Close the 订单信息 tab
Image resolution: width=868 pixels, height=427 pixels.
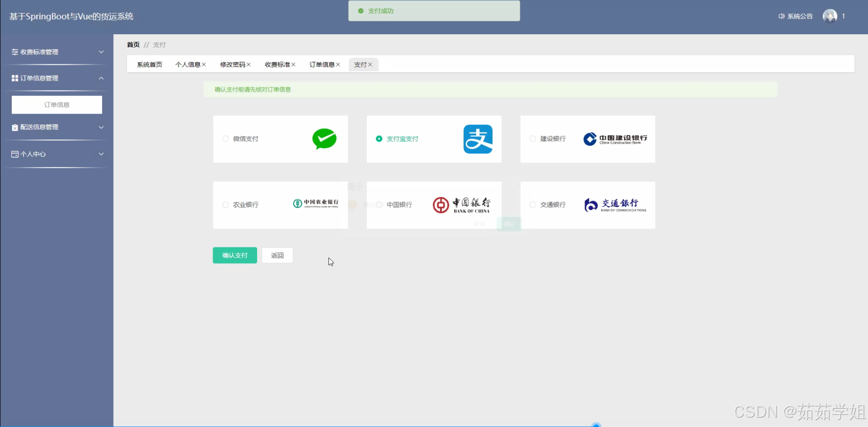click(338, 65)
